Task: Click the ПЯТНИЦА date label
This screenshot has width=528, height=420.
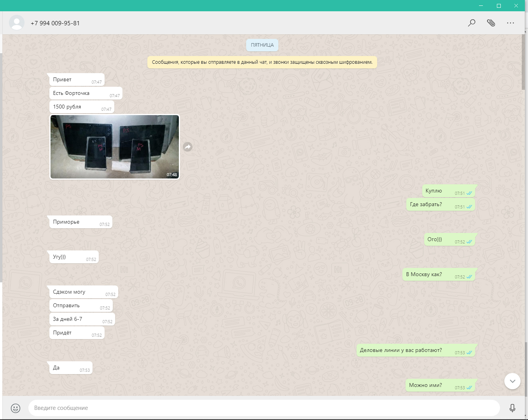Action: pyautogui.click(x=262, y=45)
